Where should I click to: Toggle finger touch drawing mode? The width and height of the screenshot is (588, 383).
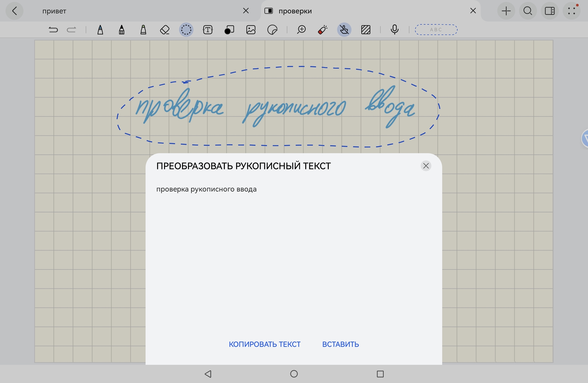pos(344,30)
